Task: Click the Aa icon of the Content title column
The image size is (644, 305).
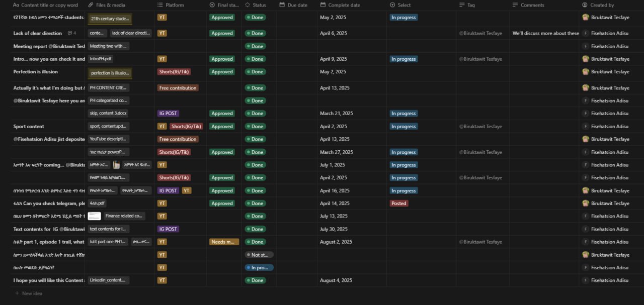Action: click(16, 5)
